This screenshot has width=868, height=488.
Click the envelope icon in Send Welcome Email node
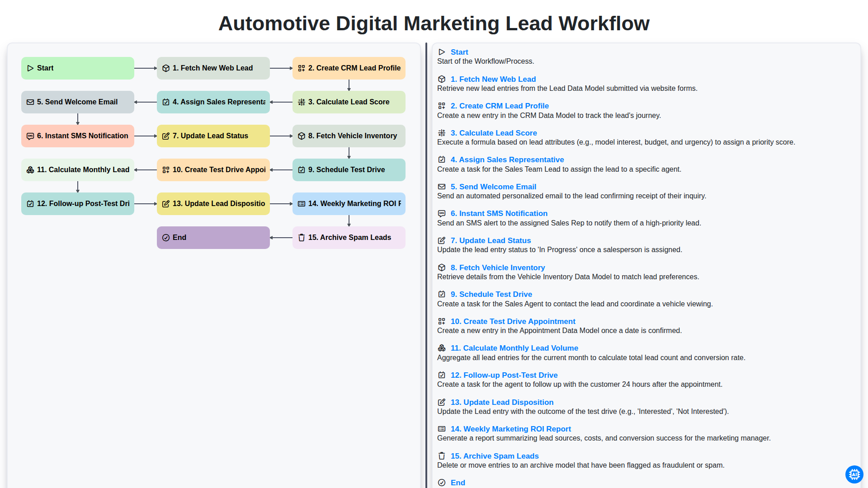pyautogui.click(x=30, y=102)
